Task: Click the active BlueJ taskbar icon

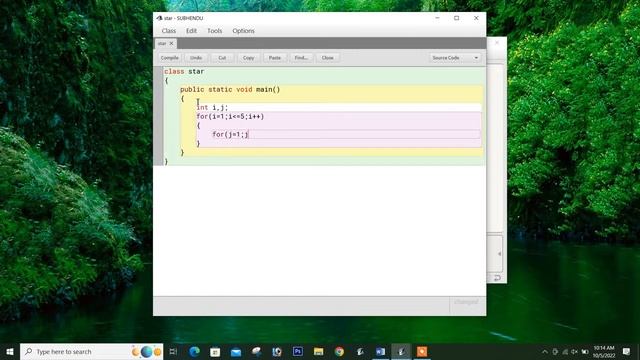Action: (x=401, y=351)
